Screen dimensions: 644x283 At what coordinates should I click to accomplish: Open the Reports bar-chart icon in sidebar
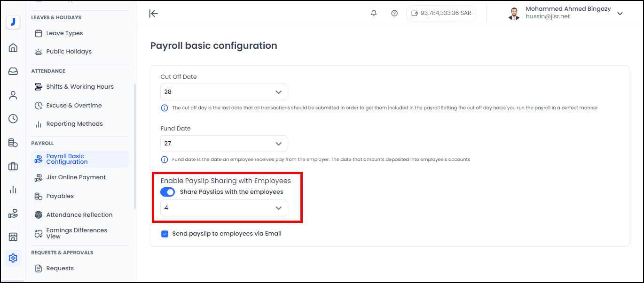pyautogui.click(x=13, y=189)
